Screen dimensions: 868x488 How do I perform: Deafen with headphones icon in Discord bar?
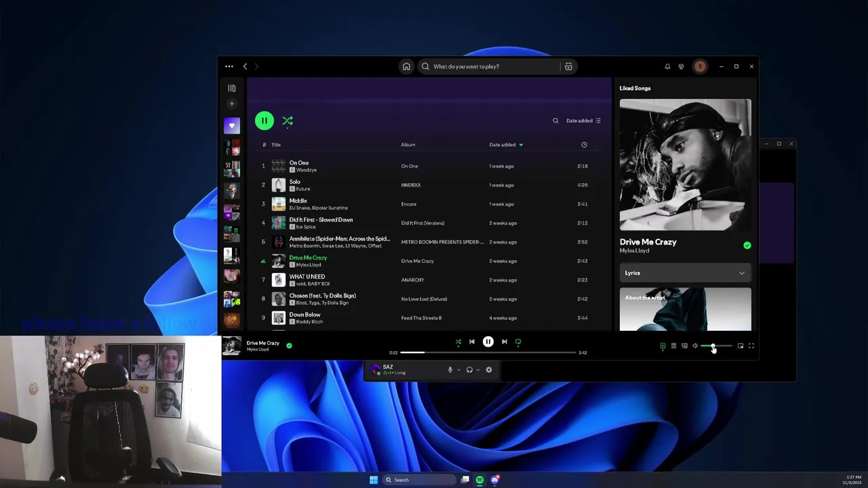(469, 369)
